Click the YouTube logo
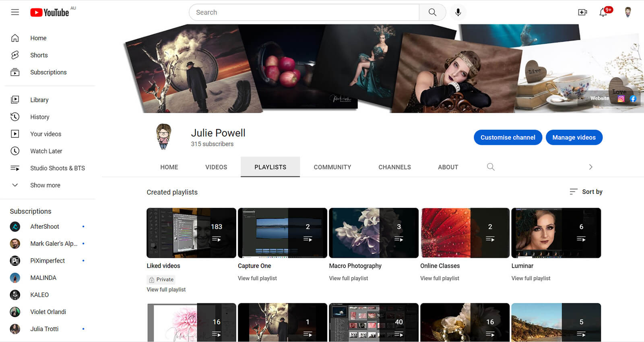 [50, 12]
